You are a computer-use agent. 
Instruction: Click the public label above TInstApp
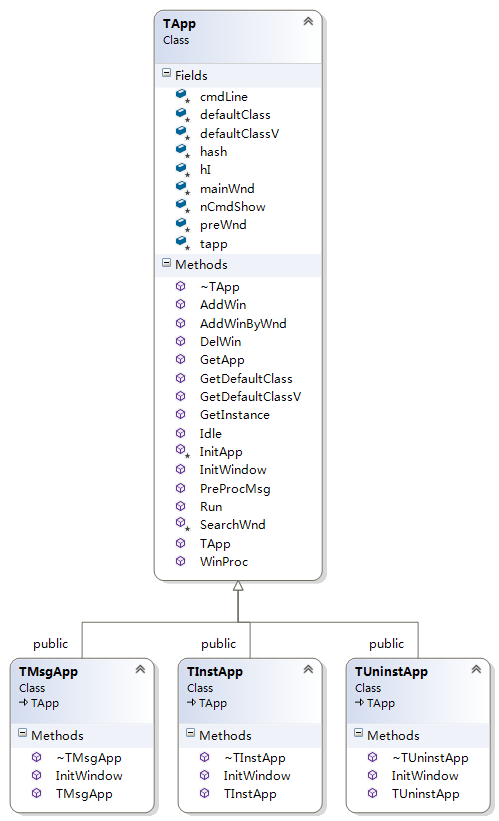click(219, 644)
